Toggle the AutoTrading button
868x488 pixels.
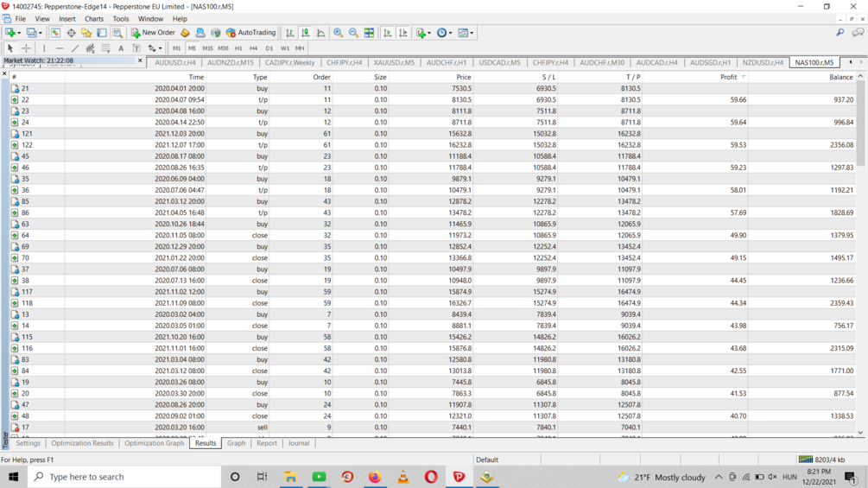[x=250, y=33]
